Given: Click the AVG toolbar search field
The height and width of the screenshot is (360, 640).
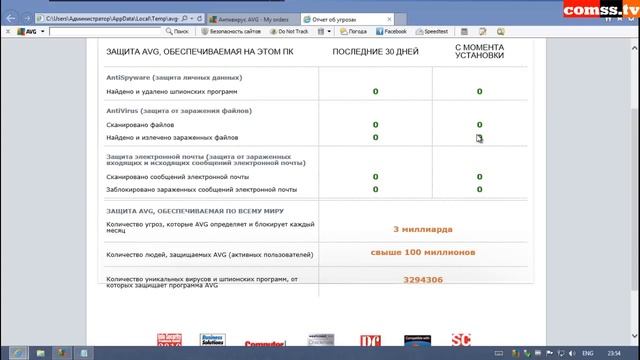Looking at the screenshot, I should tap(105, 31).
